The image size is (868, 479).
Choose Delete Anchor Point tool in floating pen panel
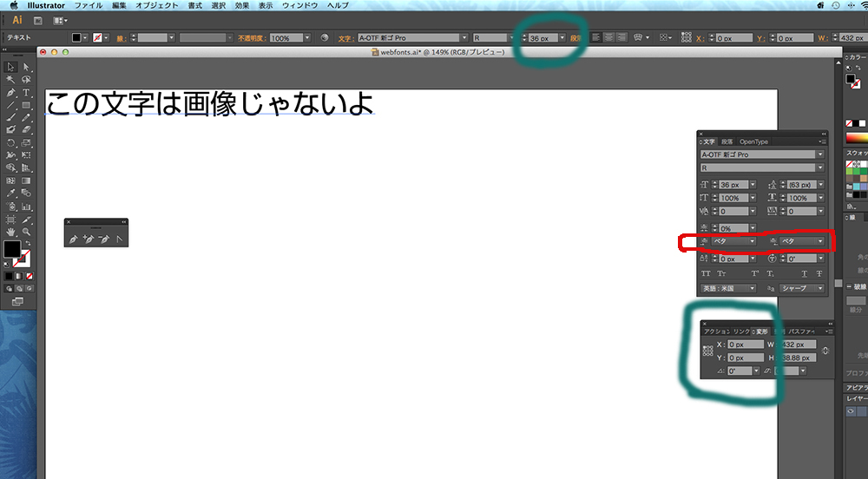click(103, 239)
